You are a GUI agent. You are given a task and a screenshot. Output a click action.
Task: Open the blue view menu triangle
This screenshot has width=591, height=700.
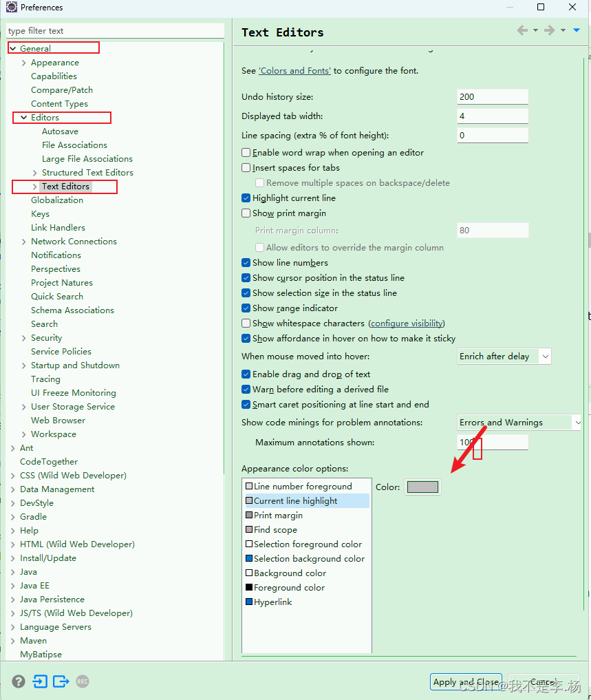(x=577, y=30)
